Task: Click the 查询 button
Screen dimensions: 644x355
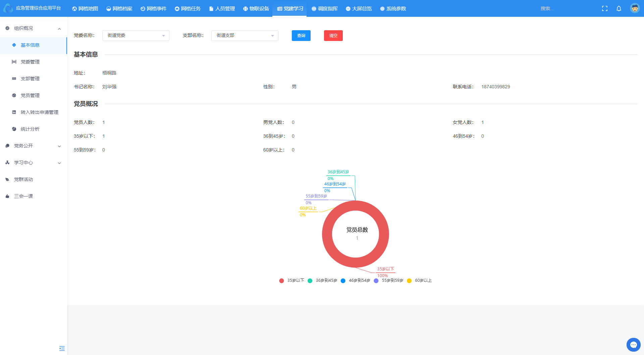Action: tap(301, 36)
